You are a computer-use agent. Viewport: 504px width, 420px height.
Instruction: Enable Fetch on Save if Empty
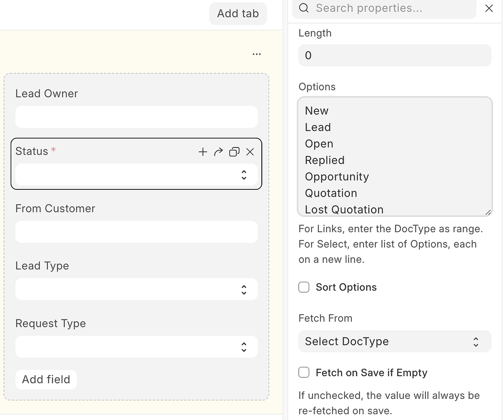[304, 373]
